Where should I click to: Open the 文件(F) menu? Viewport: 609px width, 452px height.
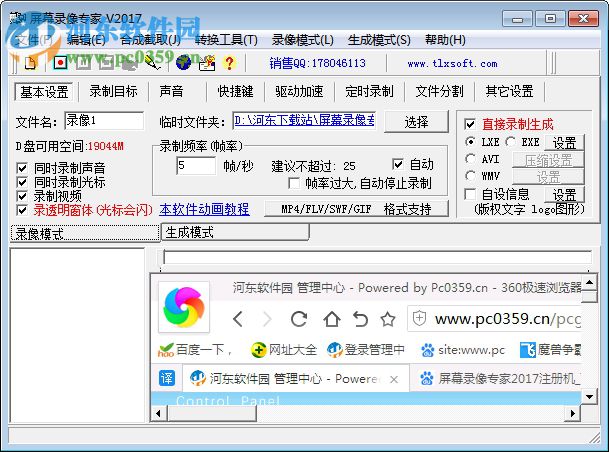[x=34, y=40]
